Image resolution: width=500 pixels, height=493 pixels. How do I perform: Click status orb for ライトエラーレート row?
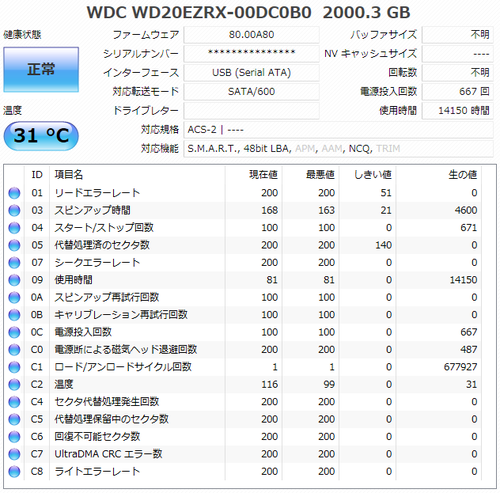pos(14,471)
